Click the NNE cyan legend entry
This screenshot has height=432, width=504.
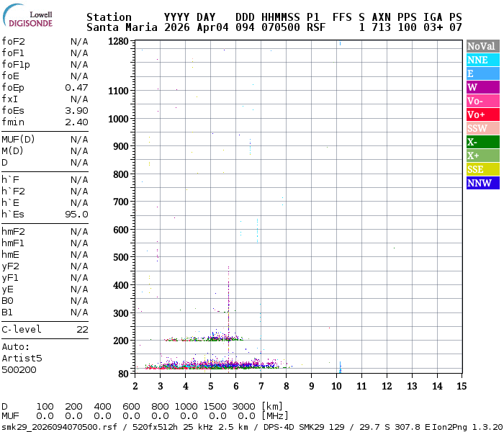[482, 60]
